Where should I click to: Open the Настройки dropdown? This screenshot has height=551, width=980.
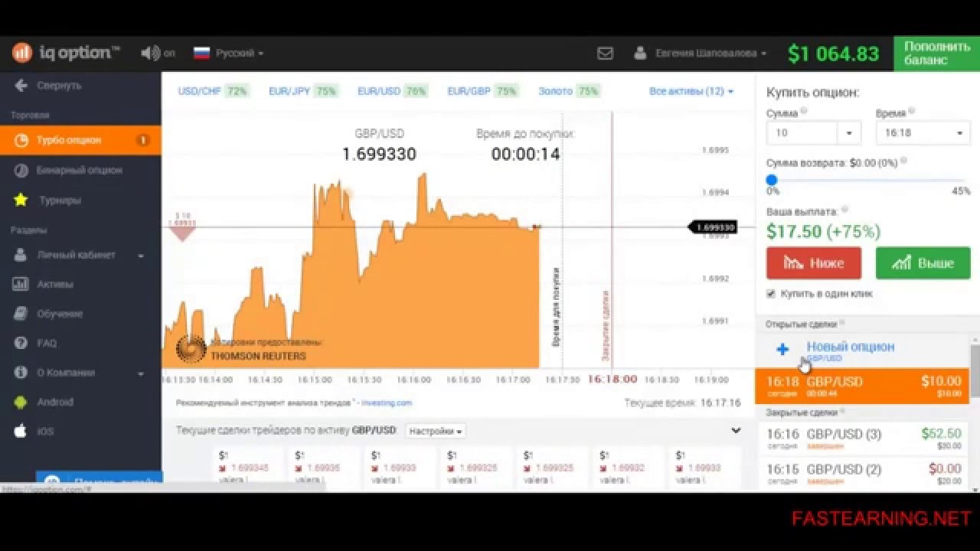click(x=436, y=431)
